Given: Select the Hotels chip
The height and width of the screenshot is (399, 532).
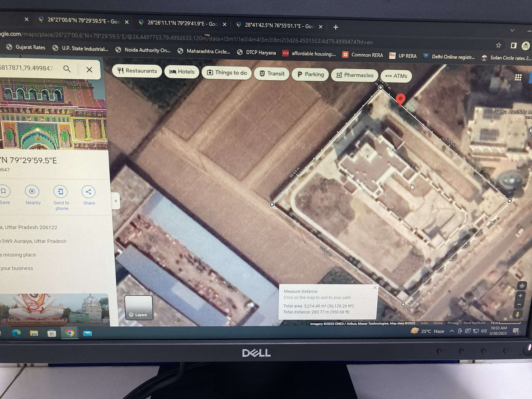Looking at the screenshot, I should tap(182, 72).
